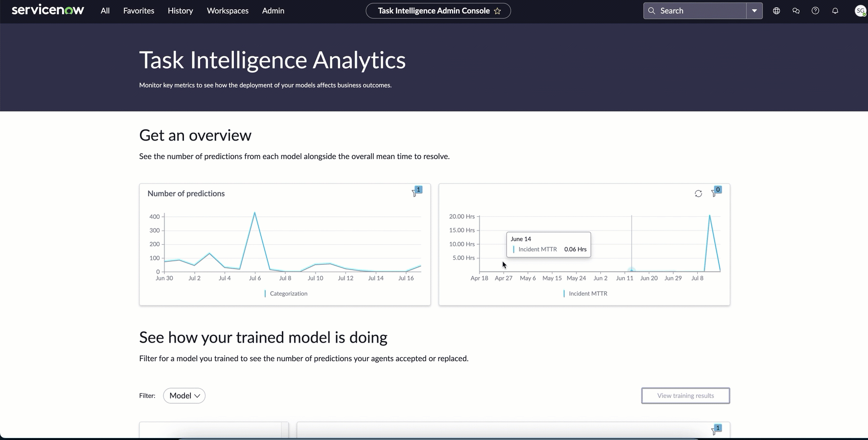Screen dimensions: 868x440
Task: Click the 'Jun 30' axis label
Action: [164, 278]
